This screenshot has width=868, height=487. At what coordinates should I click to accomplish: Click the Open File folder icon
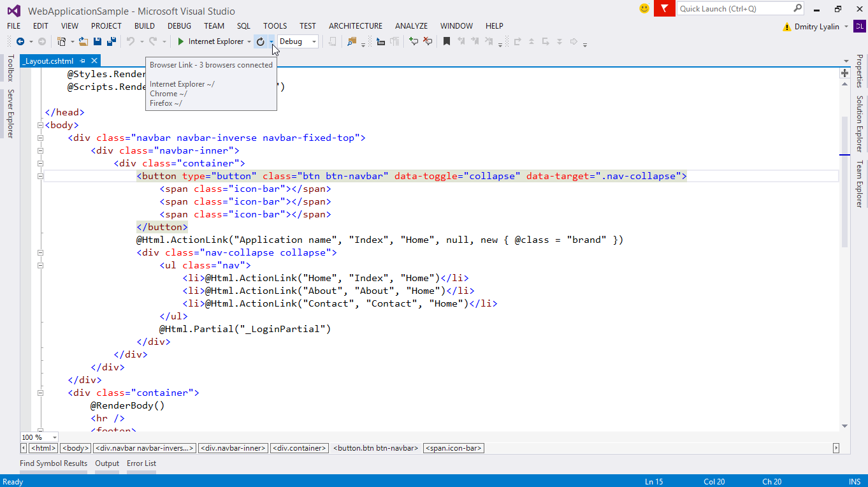pyautogui.click(x=83, y=41)
